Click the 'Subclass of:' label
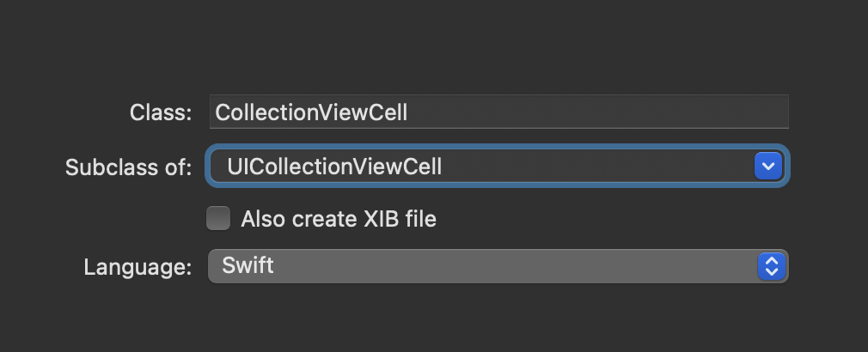868x352 pixels. click(129, 167)
